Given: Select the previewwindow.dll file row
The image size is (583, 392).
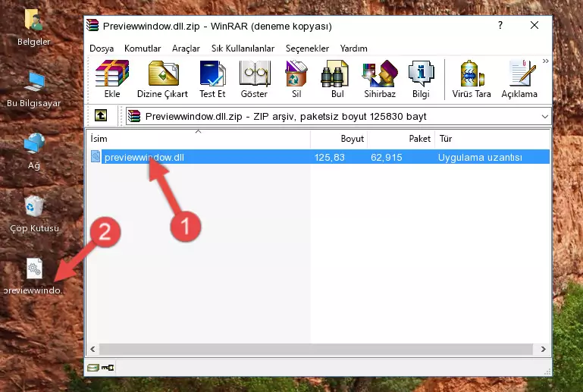Looking at the screenshot, I should coord(319,157).
